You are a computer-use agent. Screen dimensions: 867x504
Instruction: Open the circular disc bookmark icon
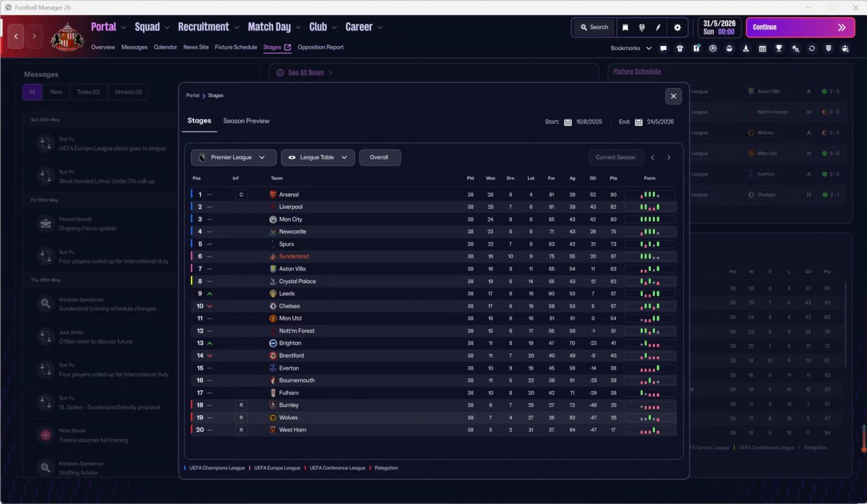tap(713, 48)
